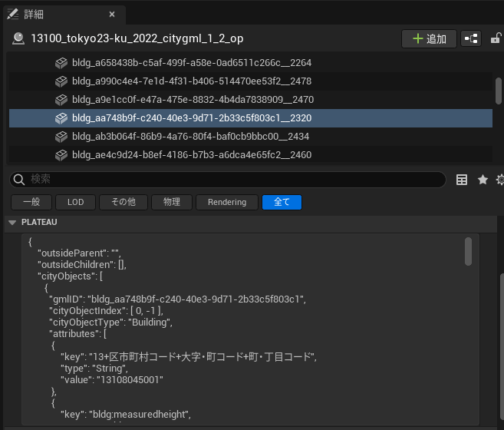Screen dimensions: 504x430
Task: Click the Rendering filter button
Action: pyautogui.click(x=226, y=202)
